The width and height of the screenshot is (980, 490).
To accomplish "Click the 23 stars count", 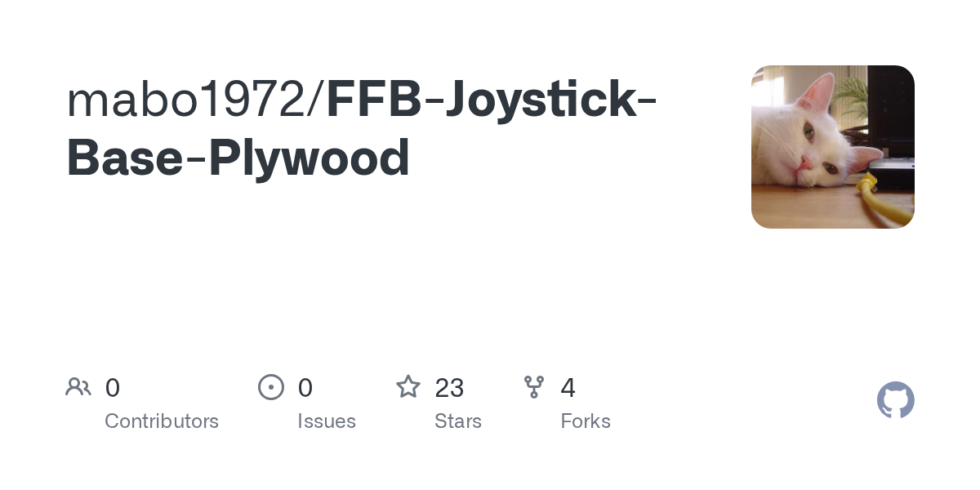I will point(449,388).
